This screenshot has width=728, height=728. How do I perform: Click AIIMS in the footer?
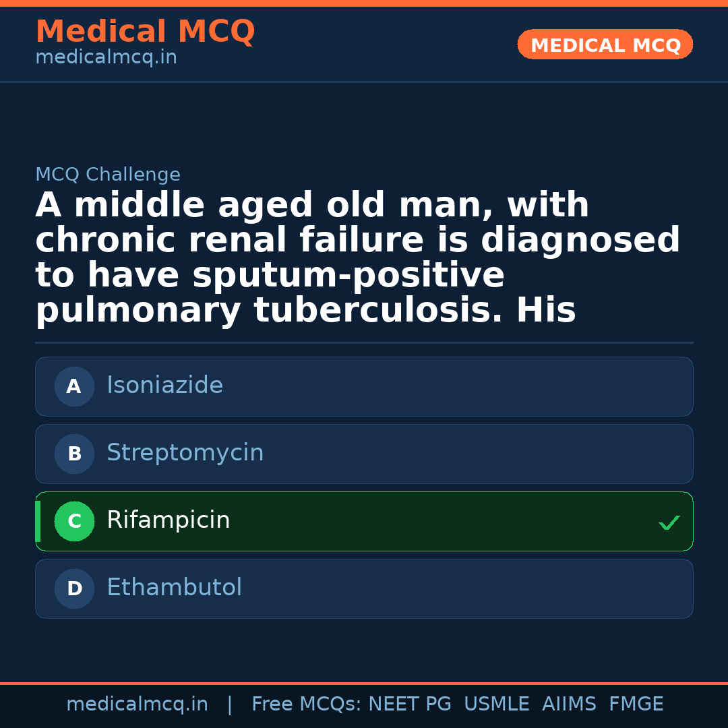click(x=569, y=704)
